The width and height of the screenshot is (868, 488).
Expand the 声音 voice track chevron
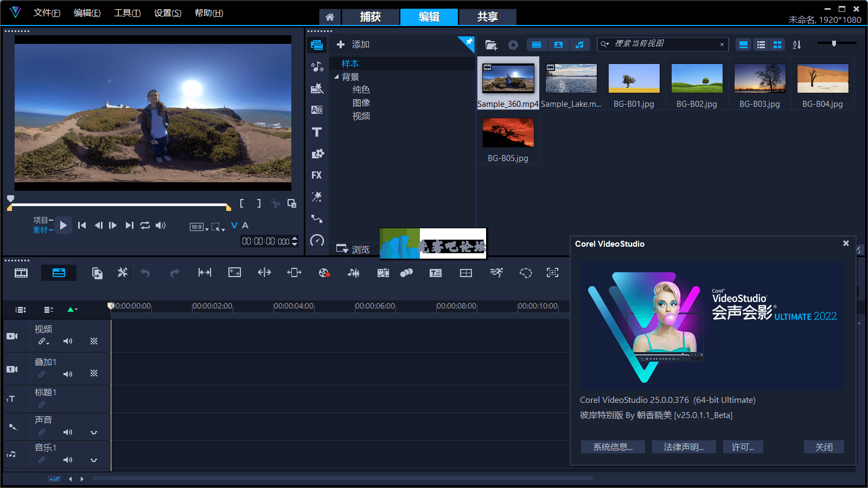point(94,432)
